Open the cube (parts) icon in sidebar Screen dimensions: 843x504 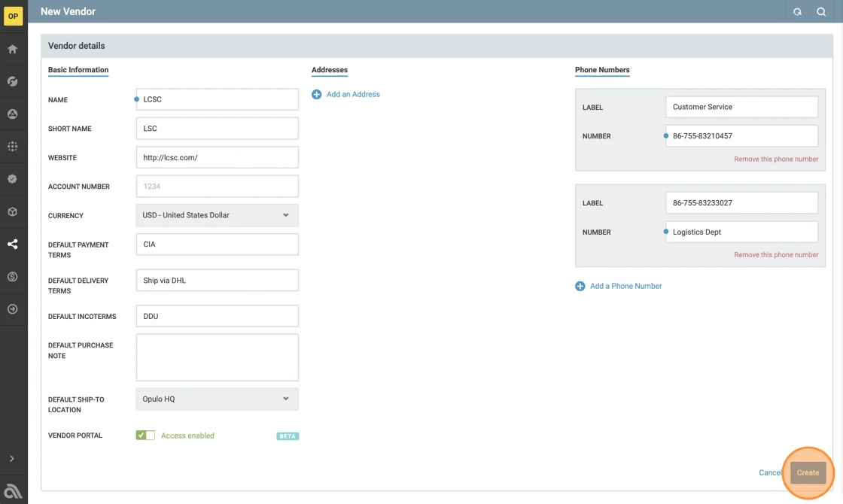(13, 211)
